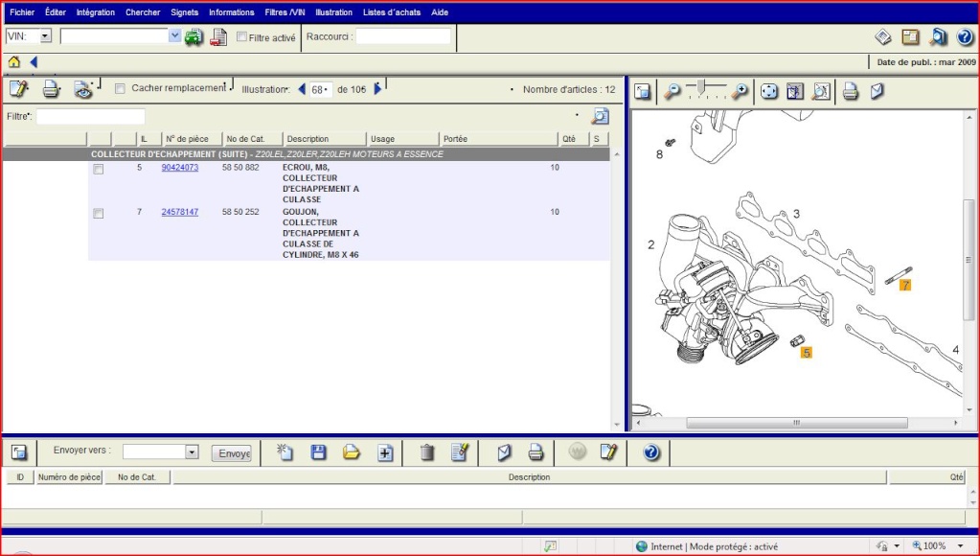The image size is (980, 556).
Task: Click into the Filtre input field
Action: [91, 116]
